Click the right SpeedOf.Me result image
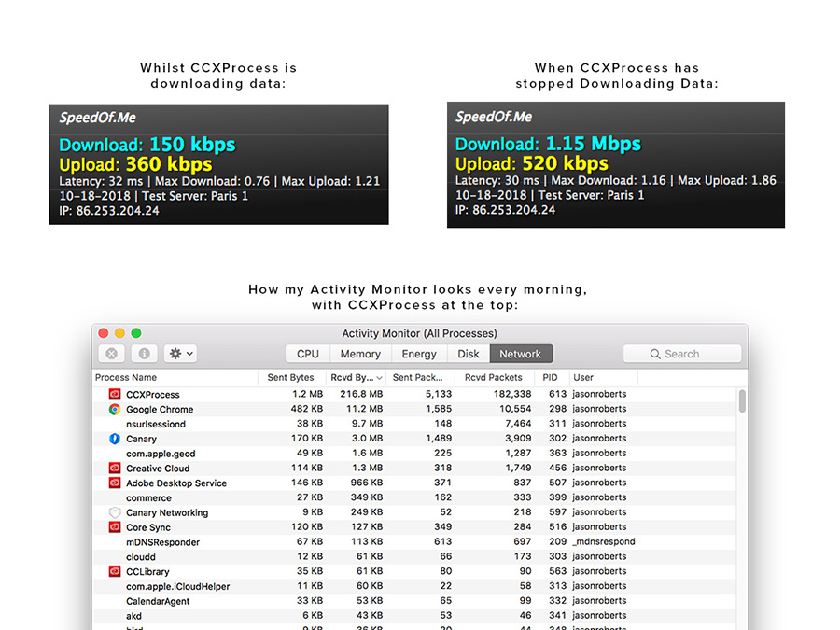 [616, 165]
